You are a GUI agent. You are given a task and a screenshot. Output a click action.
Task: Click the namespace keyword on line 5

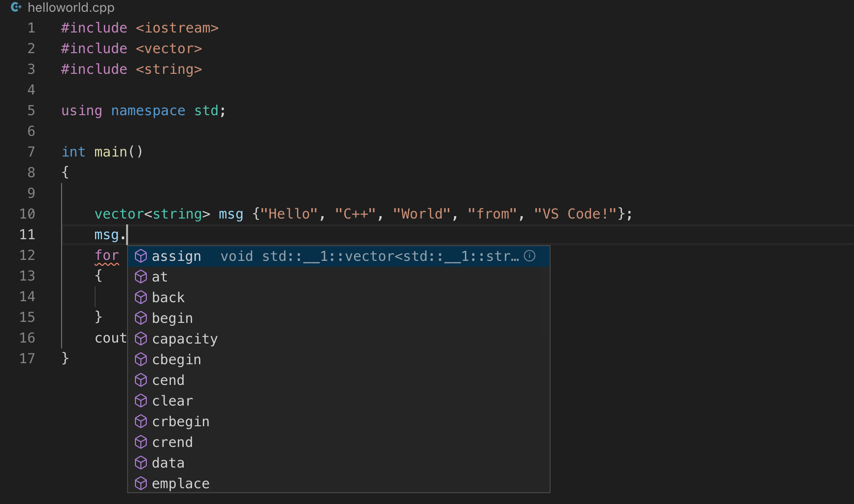[148, 111]
